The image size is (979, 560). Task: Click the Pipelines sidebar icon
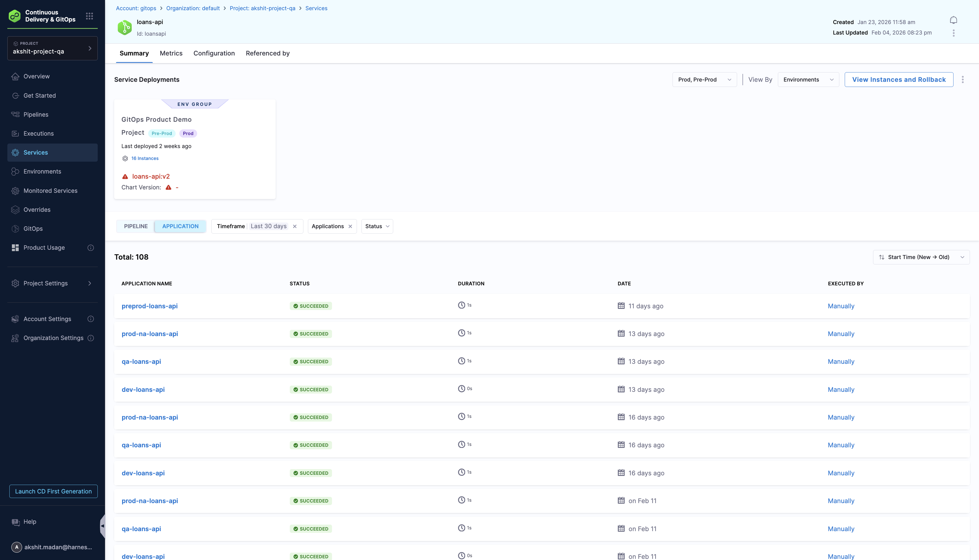pyautogui.click(x=15, y=115)
